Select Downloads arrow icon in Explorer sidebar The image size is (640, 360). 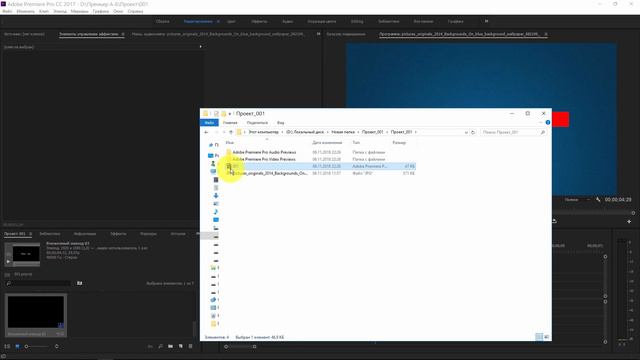(216, 196)
